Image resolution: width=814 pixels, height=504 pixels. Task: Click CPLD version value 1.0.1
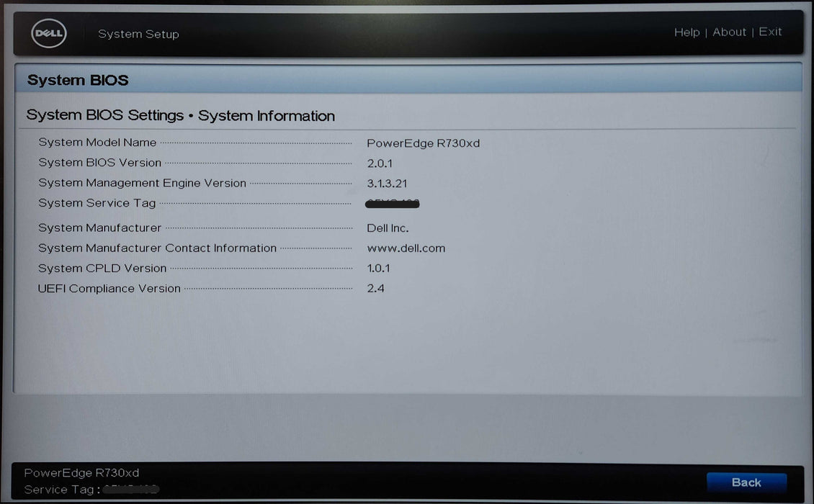(378, 269)
